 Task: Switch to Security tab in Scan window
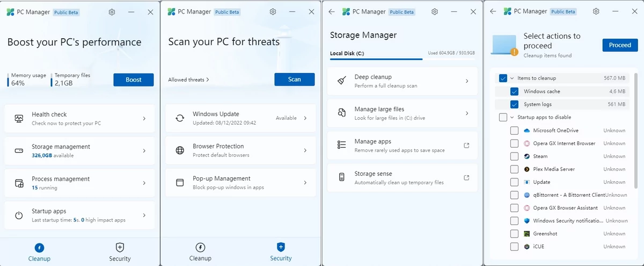[281, 251]
